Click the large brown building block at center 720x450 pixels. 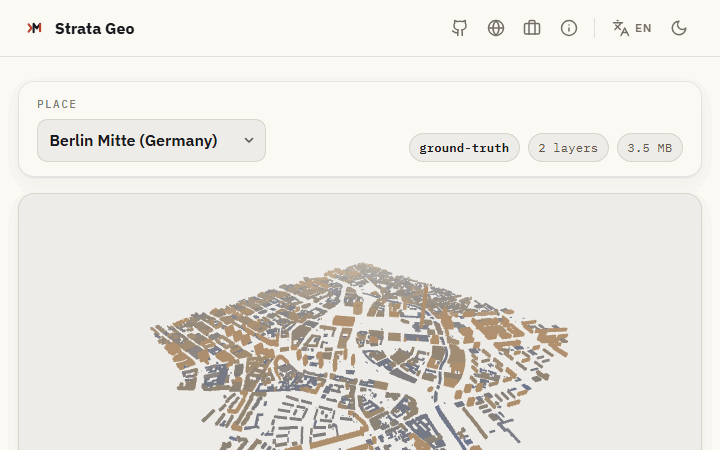tap(344, 320)
